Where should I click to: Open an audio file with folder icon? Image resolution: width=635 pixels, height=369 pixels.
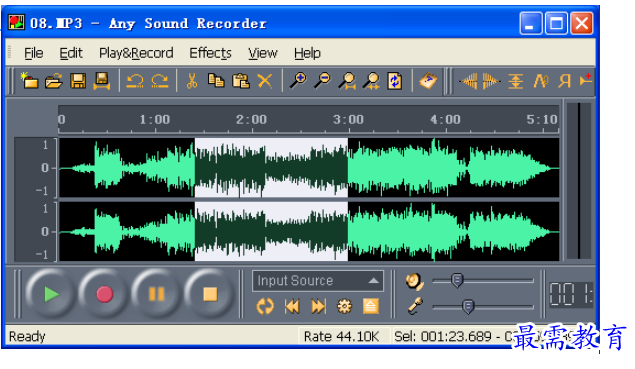pos(54,81)
